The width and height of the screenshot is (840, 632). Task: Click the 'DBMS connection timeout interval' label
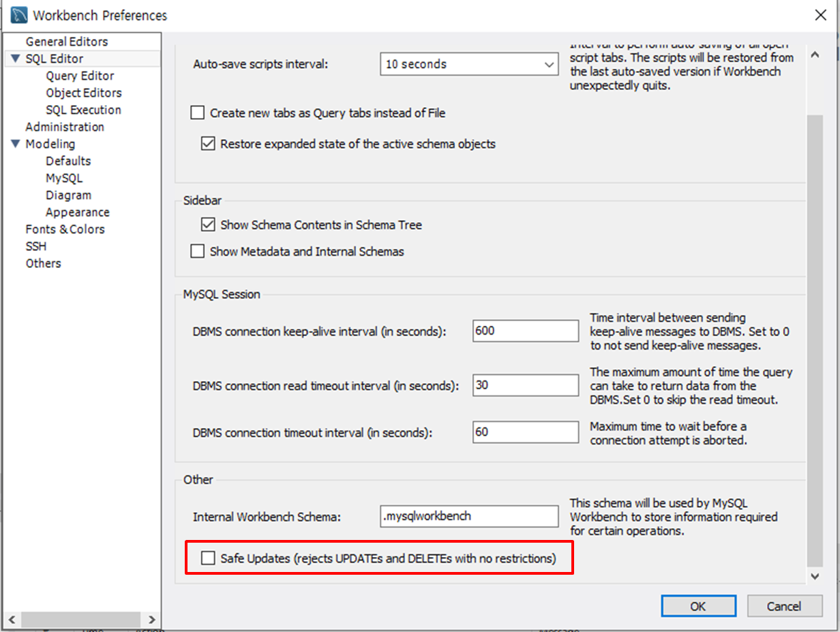pos(313,433)
